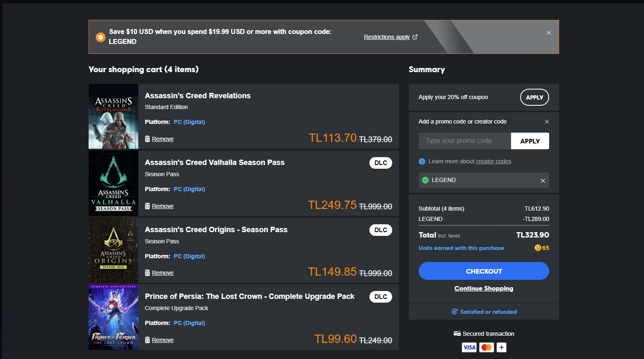
Task: Click the TL249.75 price for Valhalla Season Pass
Action: tap(332, 205)
